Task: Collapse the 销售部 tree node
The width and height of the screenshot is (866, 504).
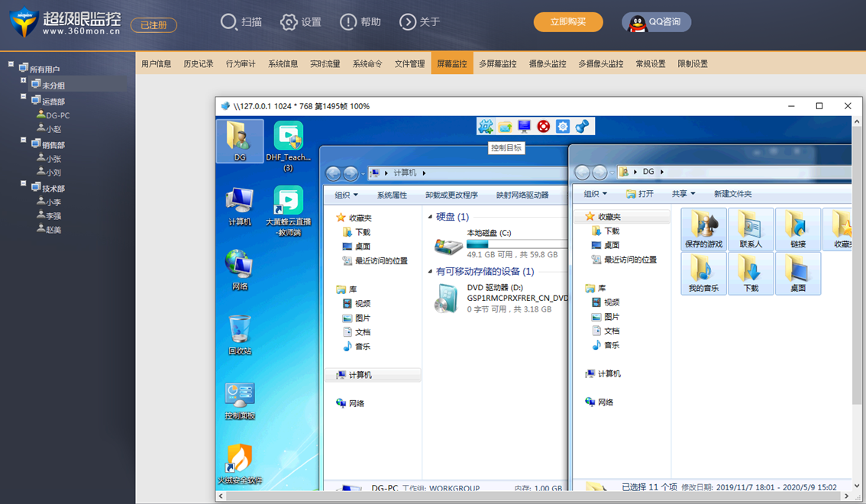Action: tap(23, 141)
